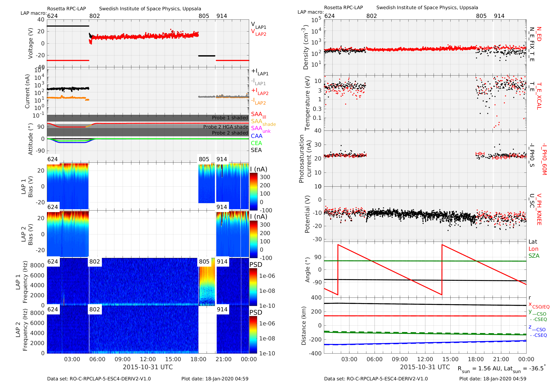The width and height of the screenshot is (554, 392).
Task: Click the 'LAP 2 Bias (V)' axis label
Action: pos(27,235)
